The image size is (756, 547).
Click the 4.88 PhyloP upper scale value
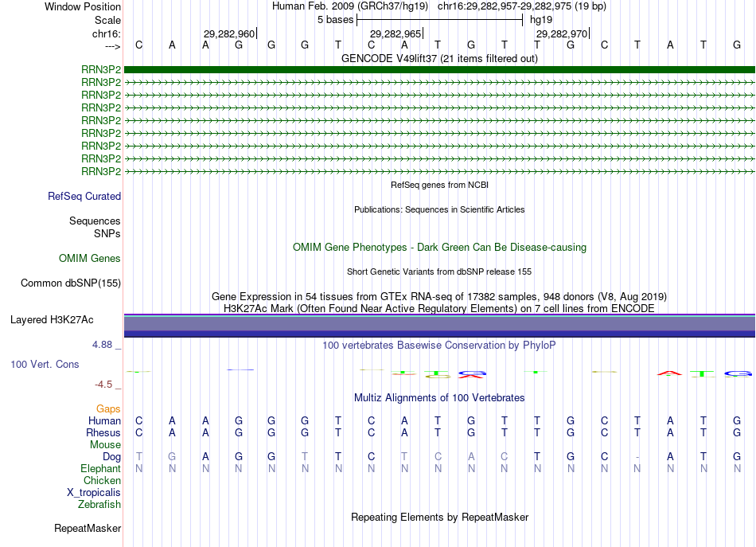point(102,345)
